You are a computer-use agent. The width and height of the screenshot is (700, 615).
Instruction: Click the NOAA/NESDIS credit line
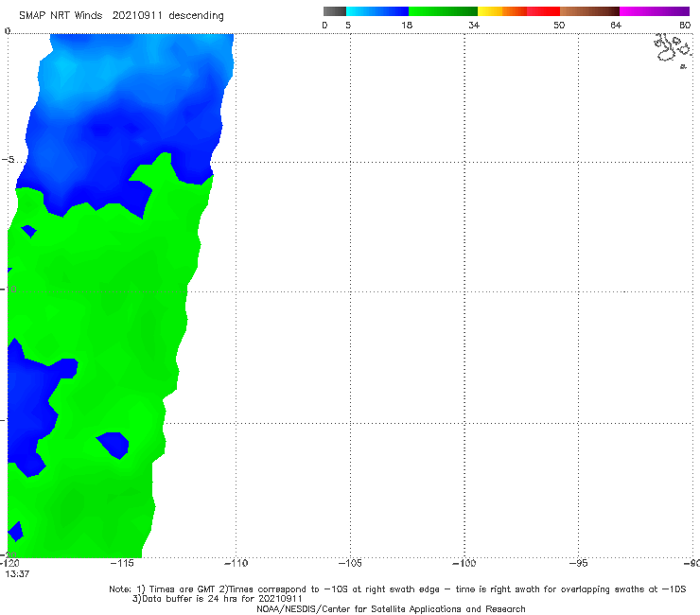point(391,608)
